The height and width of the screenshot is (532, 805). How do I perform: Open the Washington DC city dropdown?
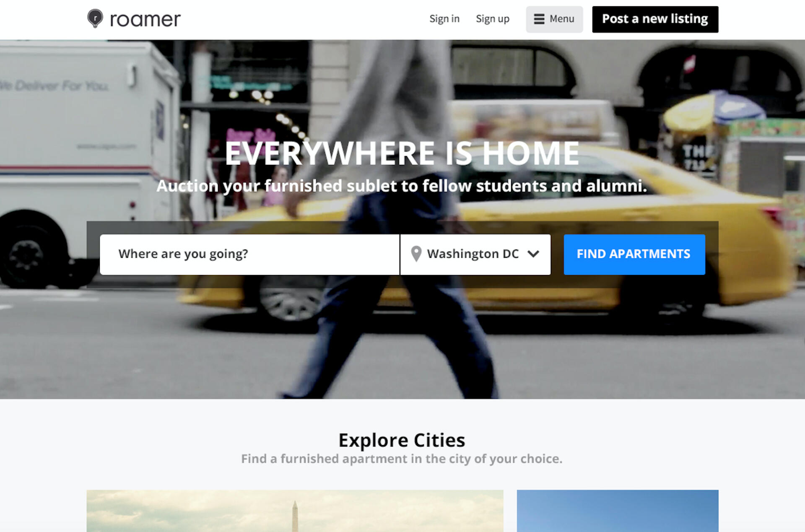pyautogui.click(x=475, y=254)
